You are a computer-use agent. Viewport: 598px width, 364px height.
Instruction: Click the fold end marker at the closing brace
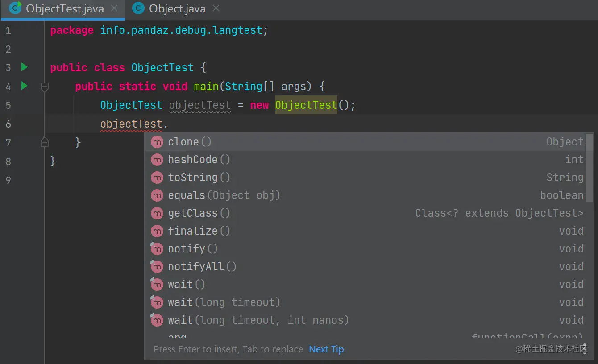[45, 142]
